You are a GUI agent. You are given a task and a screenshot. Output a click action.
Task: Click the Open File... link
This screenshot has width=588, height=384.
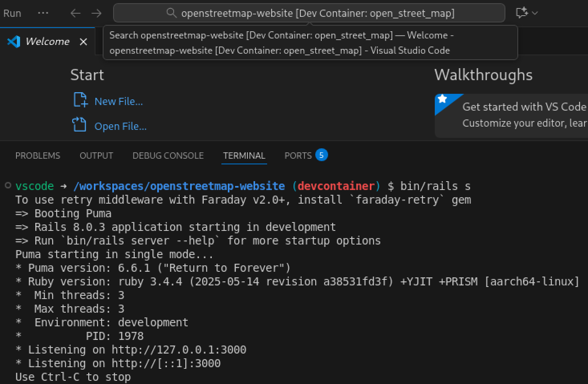[x=120, y=126]
